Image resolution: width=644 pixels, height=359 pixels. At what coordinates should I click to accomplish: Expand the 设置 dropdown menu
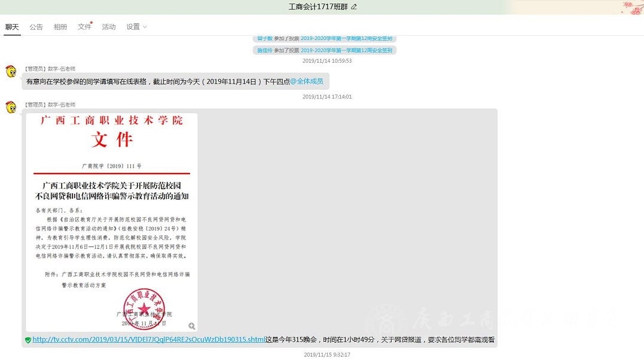136,27
